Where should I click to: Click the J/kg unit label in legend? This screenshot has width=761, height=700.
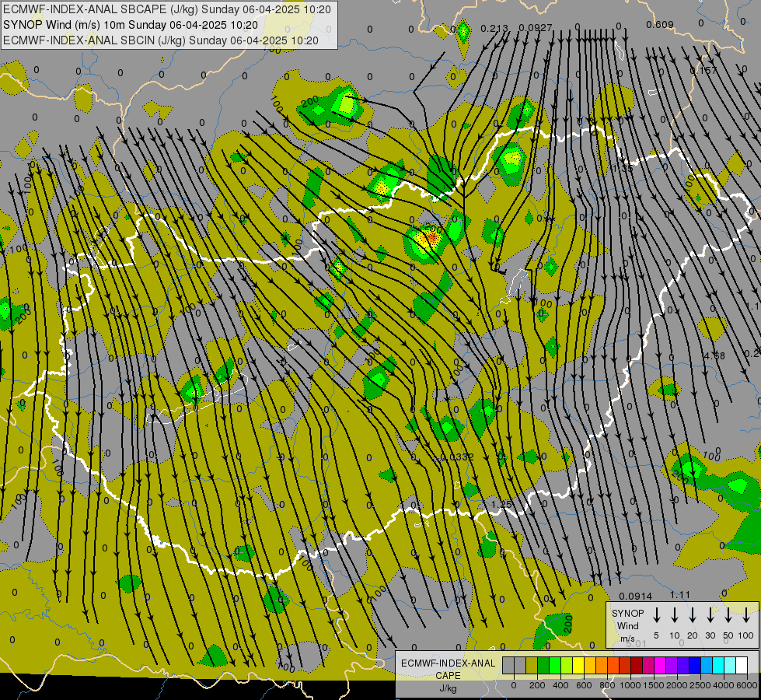click(x=448, y=688)
